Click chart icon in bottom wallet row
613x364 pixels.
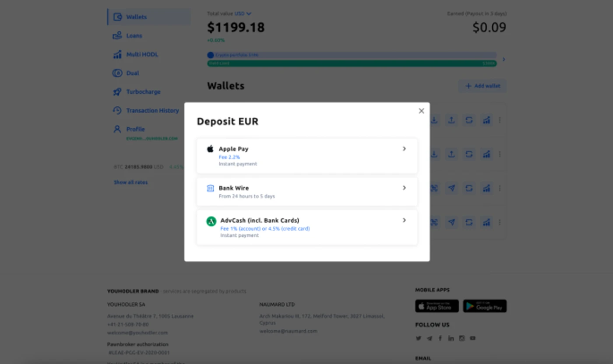tap(486, 222)
